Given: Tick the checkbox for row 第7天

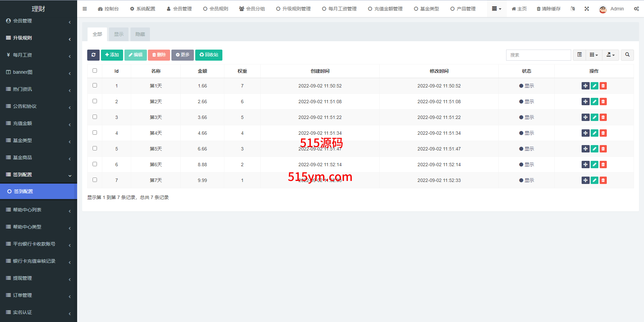Looking at the screenshot, I should (95, 180).
